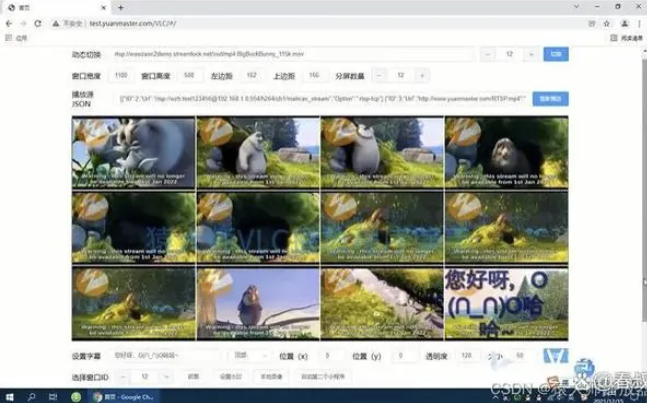Click the blue button beside the JSON field

point(550,99)
